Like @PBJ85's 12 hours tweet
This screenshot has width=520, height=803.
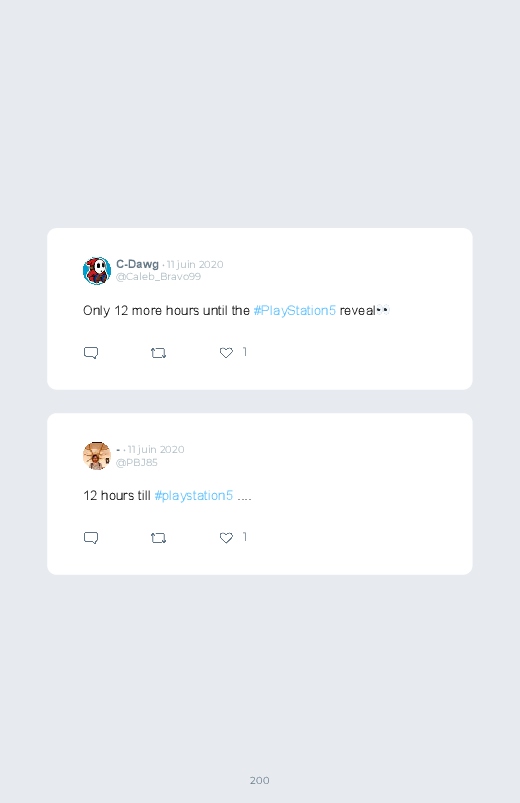coord(226,538)
